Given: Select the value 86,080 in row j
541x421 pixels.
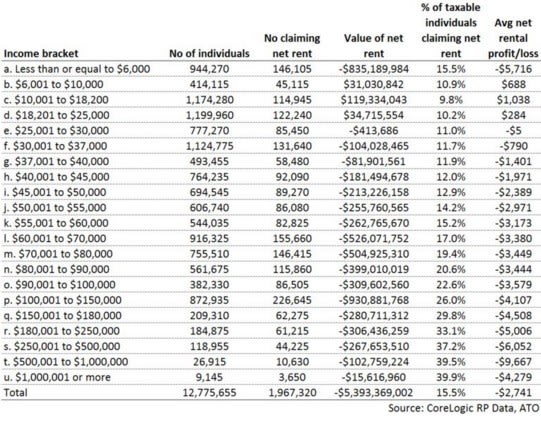Looking at the screenshot, I should point(292,208).
